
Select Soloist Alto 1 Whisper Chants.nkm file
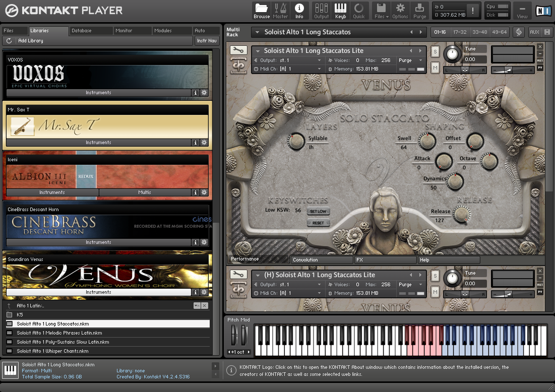coord(107,351)
